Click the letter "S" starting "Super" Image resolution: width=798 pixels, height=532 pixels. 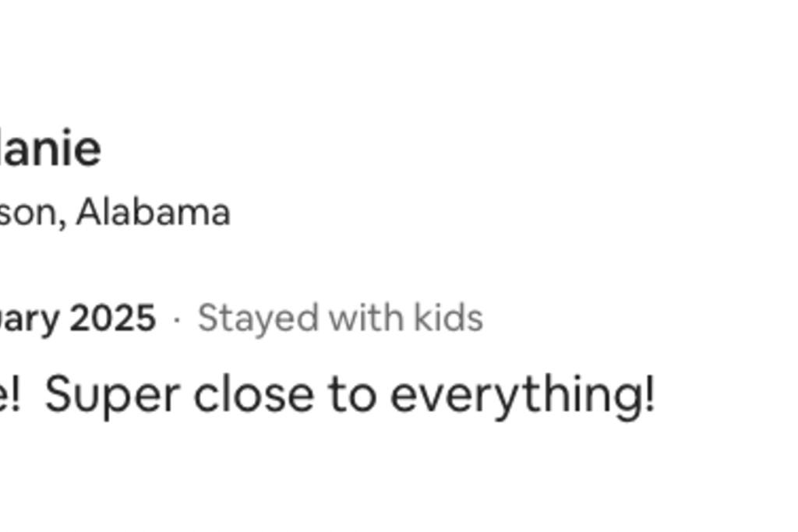59,396
